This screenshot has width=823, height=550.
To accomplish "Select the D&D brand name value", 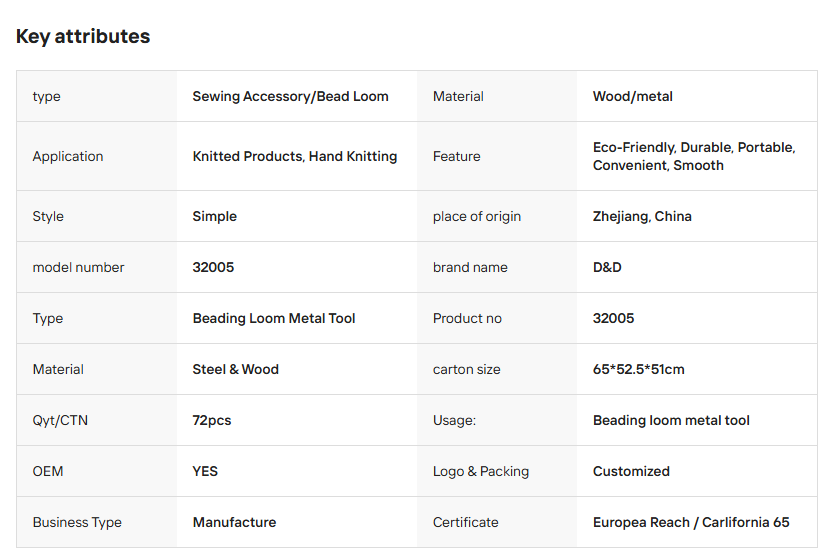I will point(607,267).
